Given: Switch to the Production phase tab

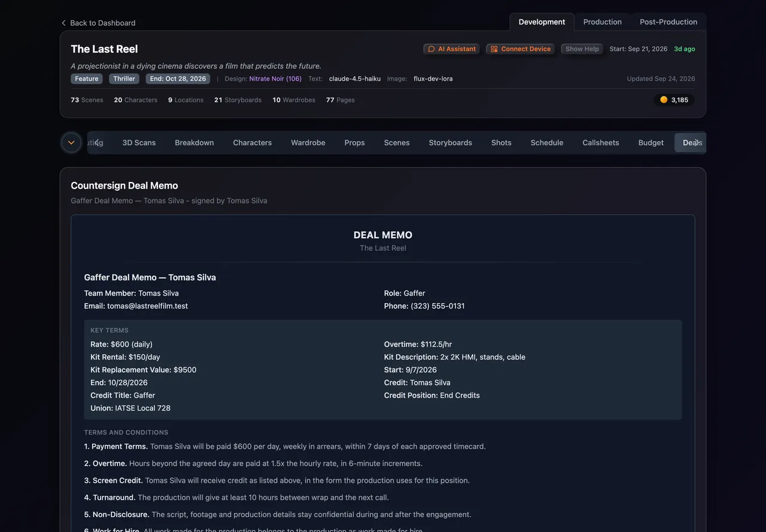Looking at the screenshot, I should [602, 22].
